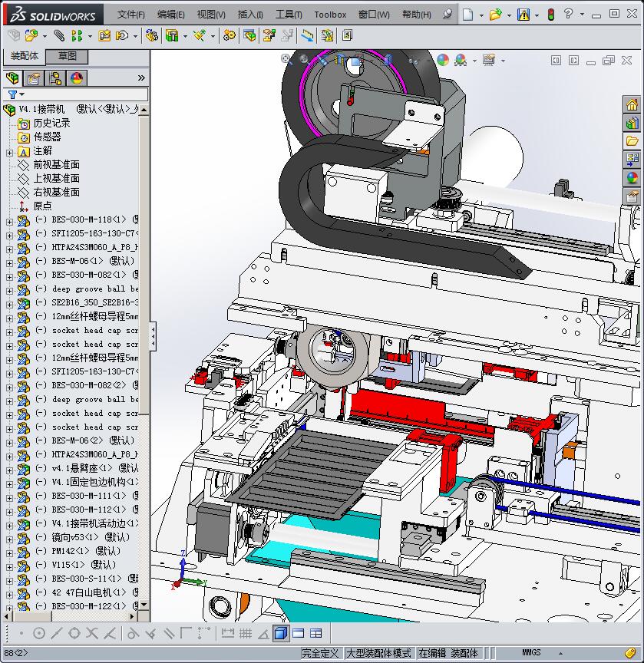This screenshot has width=644, height=663.
Task: Open DisplayManager color ball tab
Action: pyautogui.click(x=77, y=78)
